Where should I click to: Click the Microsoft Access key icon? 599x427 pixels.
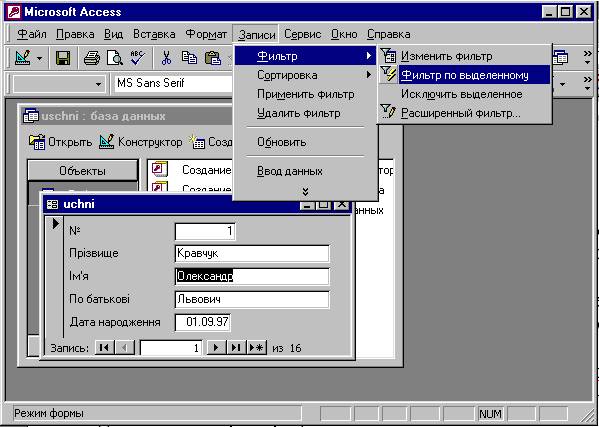coord(14,12)
